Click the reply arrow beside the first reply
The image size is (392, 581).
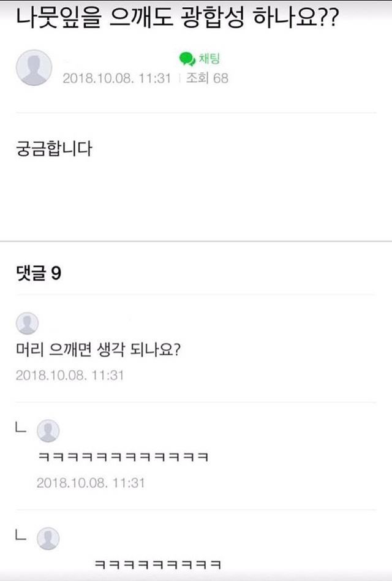(x=20, y=428)
